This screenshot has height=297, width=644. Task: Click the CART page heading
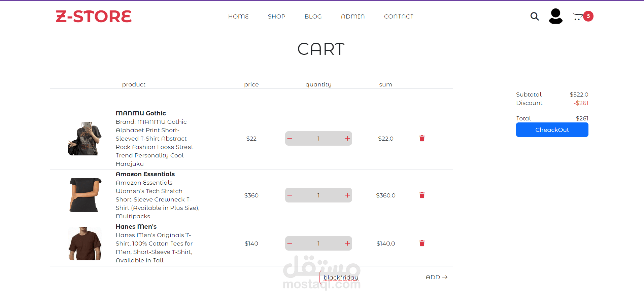click(321, 49)
